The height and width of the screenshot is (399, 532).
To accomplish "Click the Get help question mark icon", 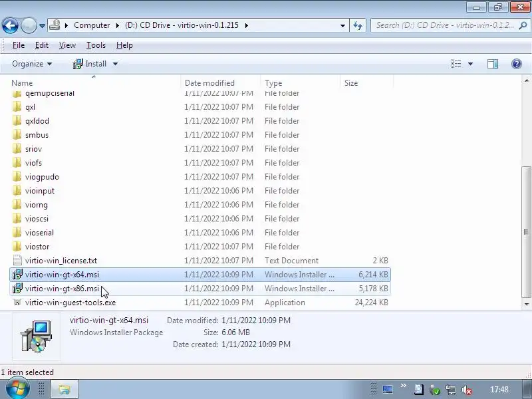I will click(517, 64).
